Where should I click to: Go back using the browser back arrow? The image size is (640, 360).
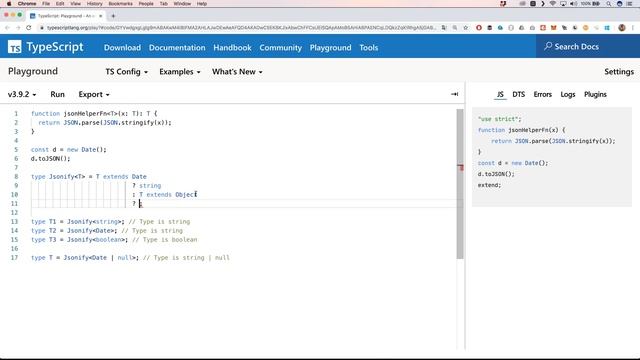[7, 28]
